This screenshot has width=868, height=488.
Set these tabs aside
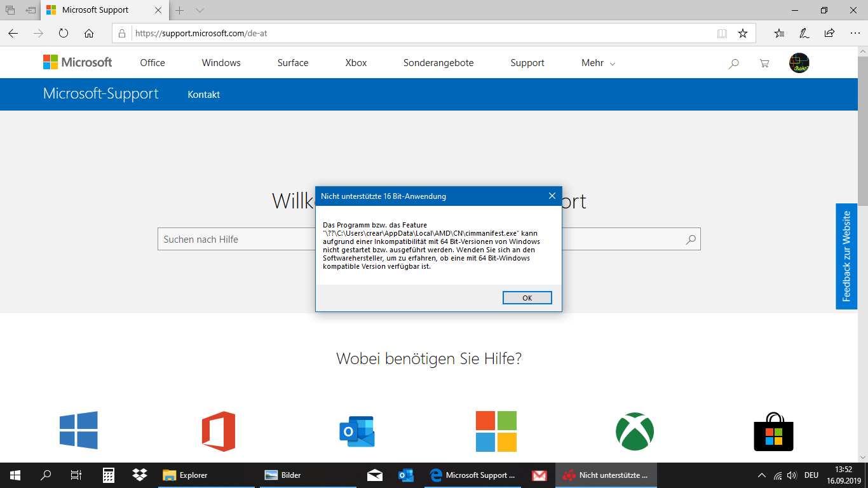pos(31,10)
